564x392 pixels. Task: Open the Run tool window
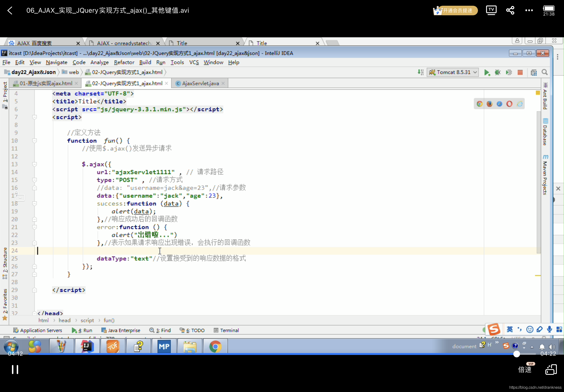(82, 330)
